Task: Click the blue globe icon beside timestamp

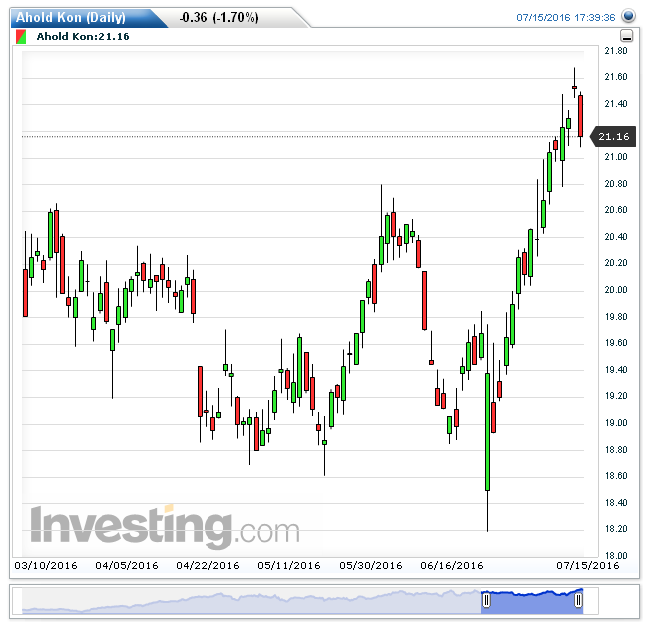Action: (628, 16)
